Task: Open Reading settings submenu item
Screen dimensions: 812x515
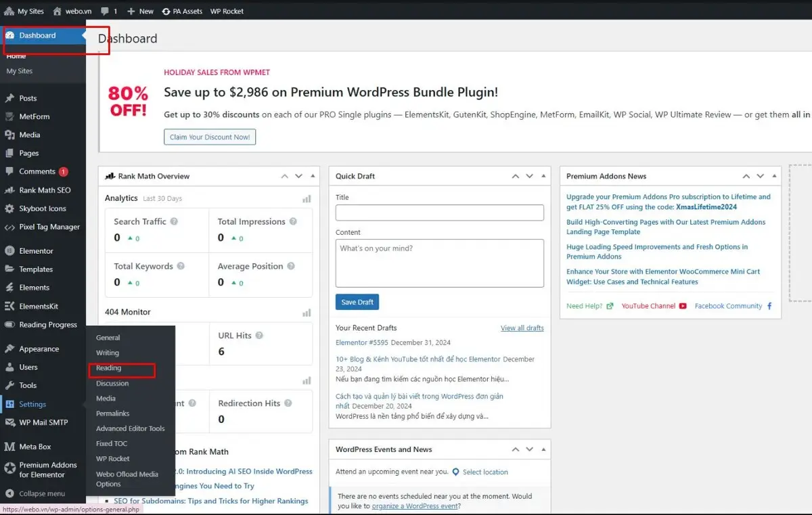Action: 109,368
